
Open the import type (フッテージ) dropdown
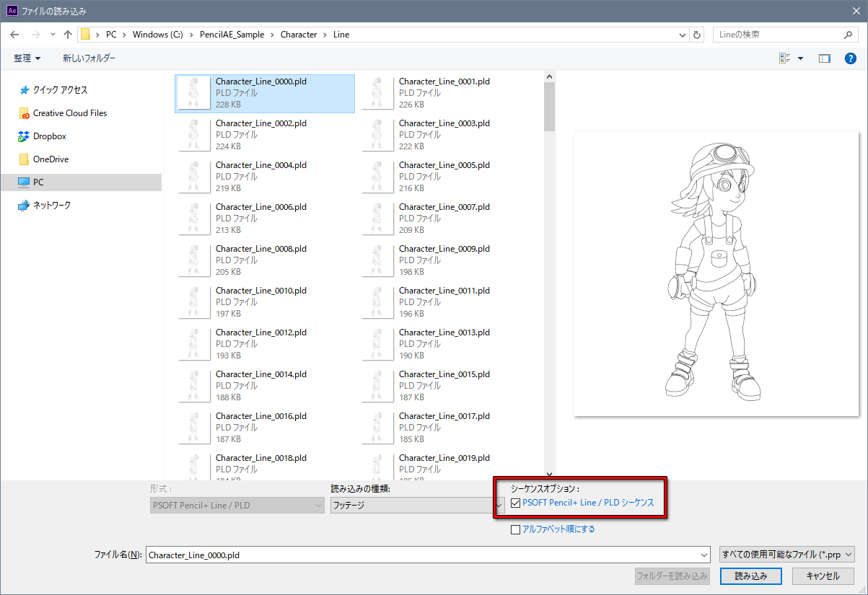coord(417,506)
